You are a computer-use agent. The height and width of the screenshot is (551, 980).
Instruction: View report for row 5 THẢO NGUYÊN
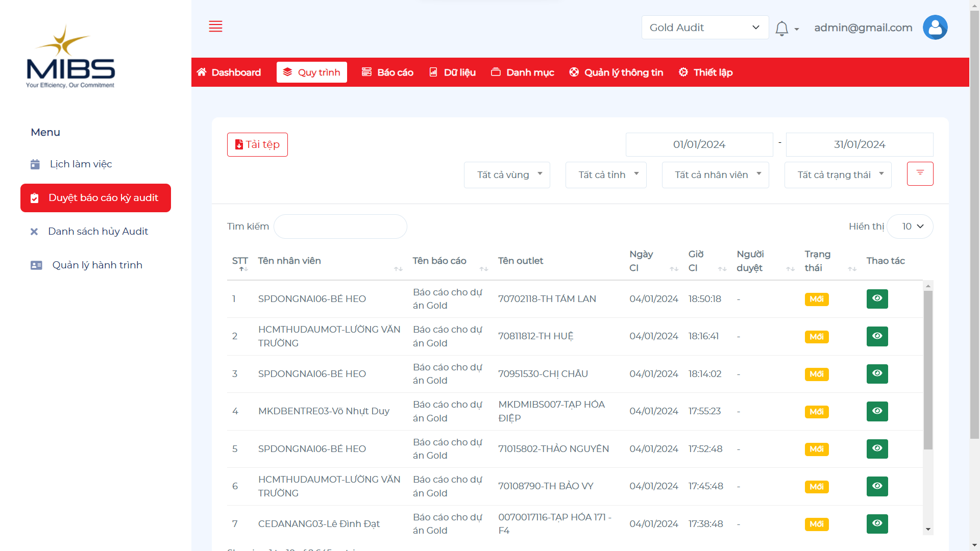pyautogui.click(x=877, y=449)
